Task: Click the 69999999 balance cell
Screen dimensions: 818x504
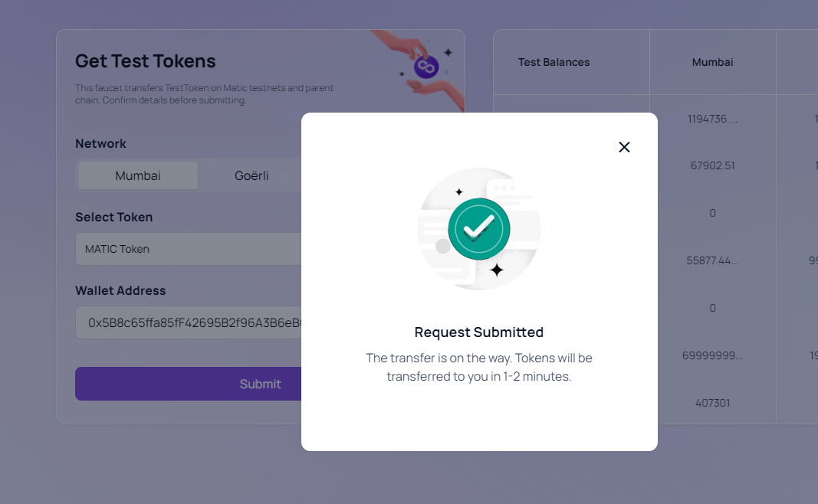Action: pos(712,355)
